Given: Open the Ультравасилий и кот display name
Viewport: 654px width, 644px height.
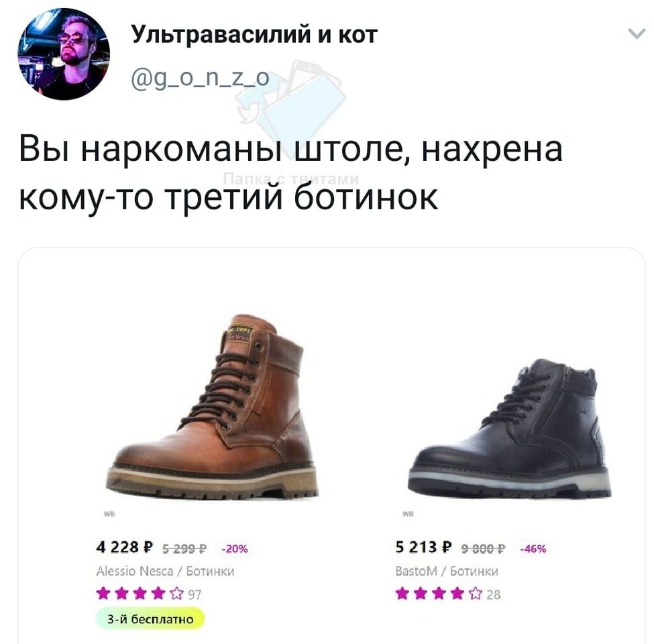Looking at the screenshot, I should 254,34.
